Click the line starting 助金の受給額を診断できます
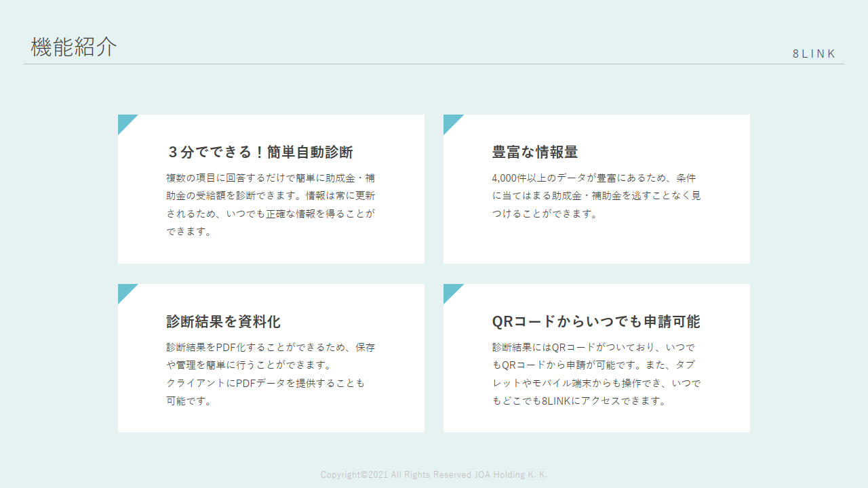This screenshot has width=868, height=488. pyautogui.click(x=271, y=196)
